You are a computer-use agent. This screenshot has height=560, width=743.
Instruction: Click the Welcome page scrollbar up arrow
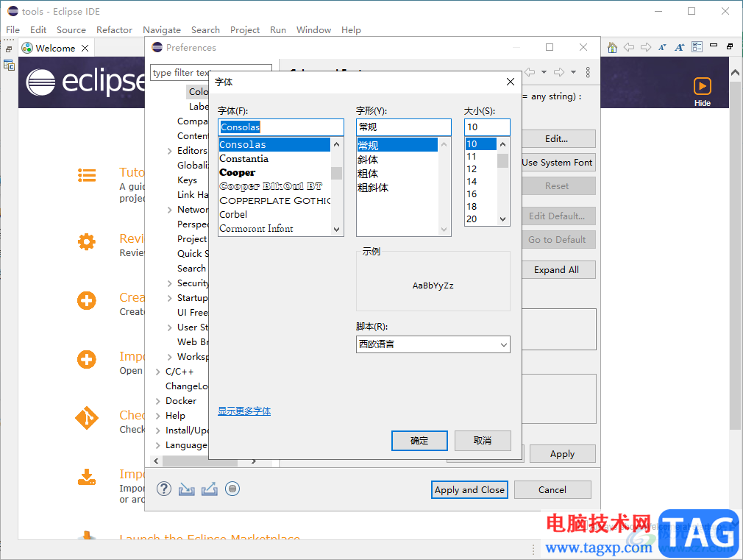click(x=735, y=73)
